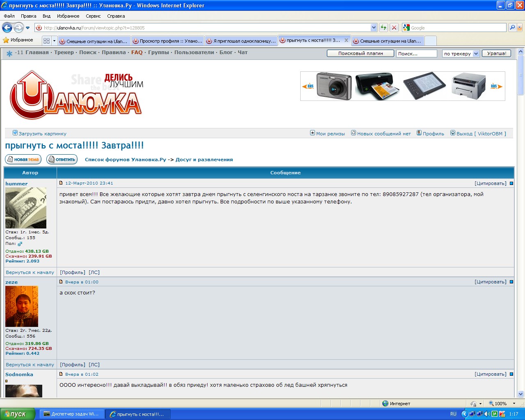
Task: Click the post page icon beside '12-Март-2010 23:41'
Action: tap(61, 183)
